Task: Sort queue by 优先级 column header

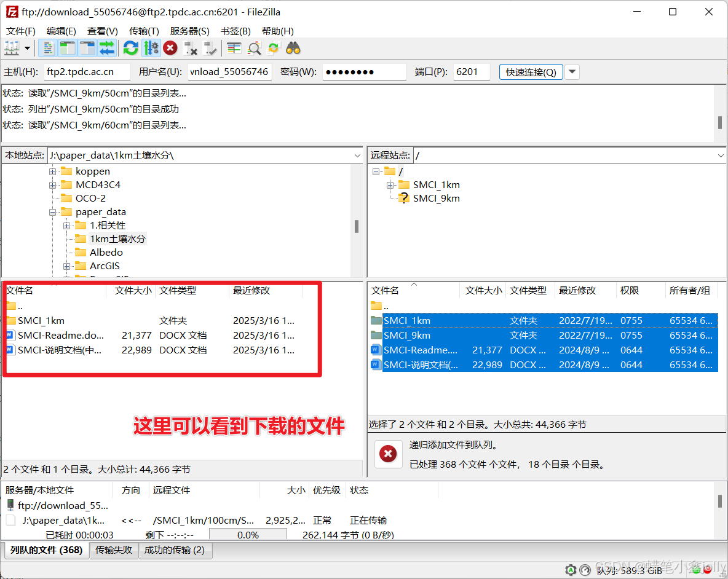Action: 327,490
